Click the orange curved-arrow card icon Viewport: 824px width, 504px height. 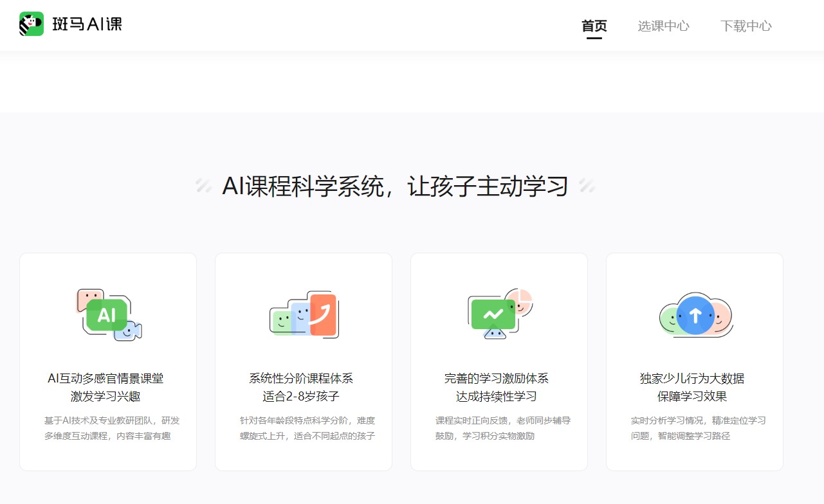(x=324, y=314)
